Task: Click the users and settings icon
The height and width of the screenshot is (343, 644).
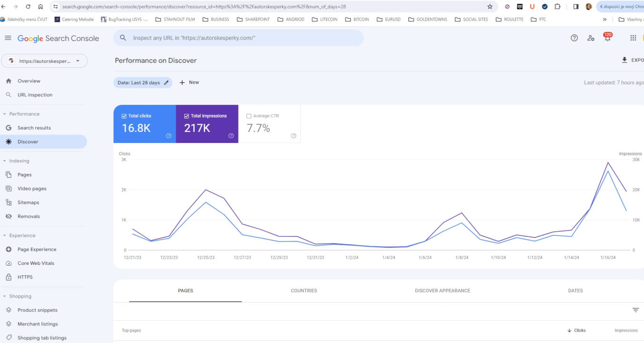Action: pyautogui.click(x=591, y=38)
